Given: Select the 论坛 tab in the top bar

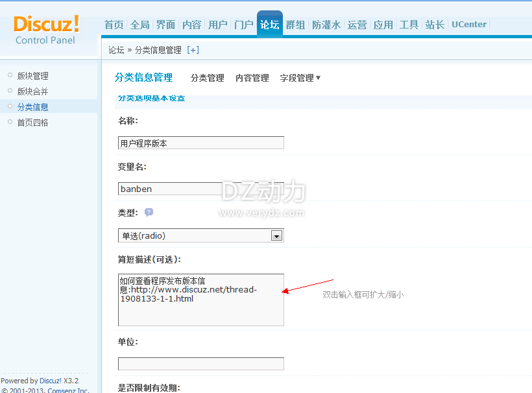Looking at the screenshot, I should pos(269,25).
